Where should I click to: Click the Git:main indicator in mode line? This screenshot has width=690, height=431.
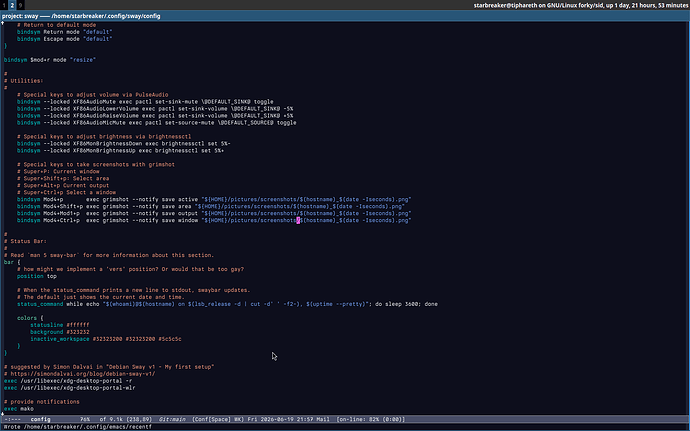pos(172,420)
